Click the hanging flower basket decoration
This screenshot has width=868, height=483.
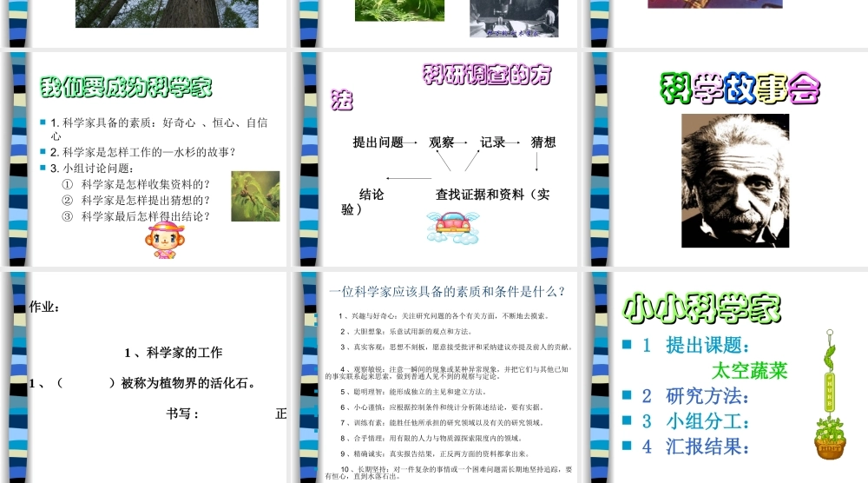click(830, 394)
